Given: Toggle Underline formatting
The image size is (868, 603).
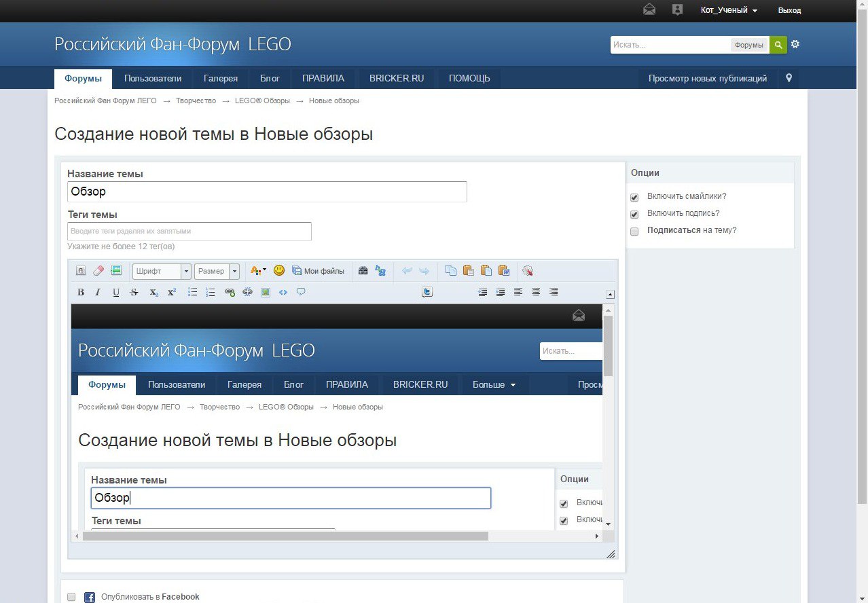Looking at the screenshot, I should pos(116,292).
